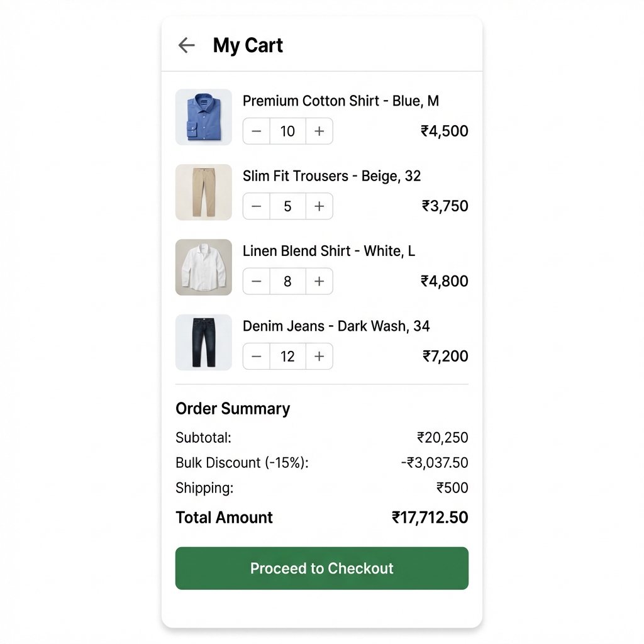The image size is (644, 644).
Task: Click the Linen Blend Shirt quantity field
Action: tap(287, 281)
